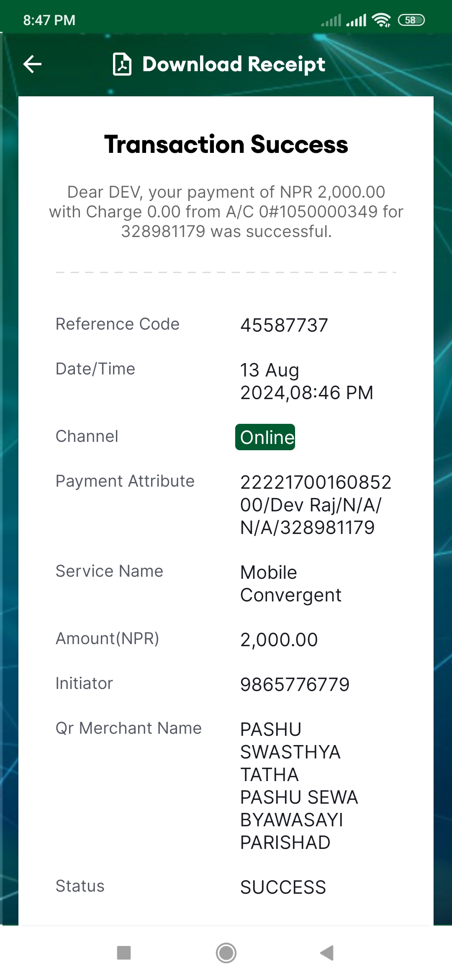Viewport: 452px width, 980px height.
Task: Tap the clock showing 8:47 PM
Action: point(49,20)
